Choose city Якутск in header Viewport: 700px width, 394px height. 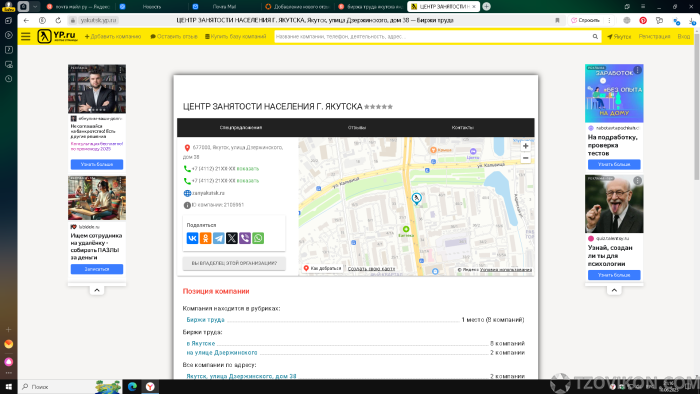point(619,37)
